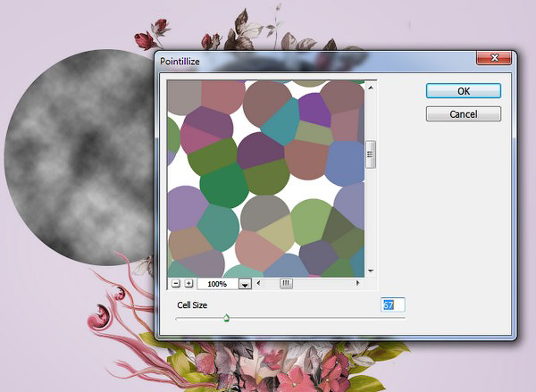Click the Cell Size slider handle
Viewport: 536px width, 392px height.
click(226, 319)
